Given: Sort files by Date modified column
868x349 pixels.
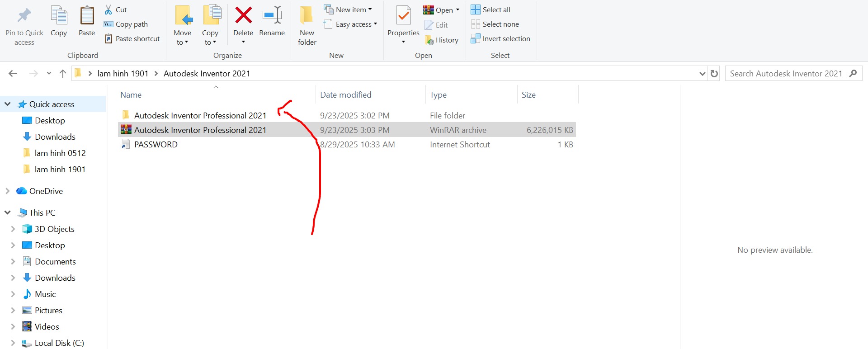Looking at the screenshot, I should (x=345, y=95).
